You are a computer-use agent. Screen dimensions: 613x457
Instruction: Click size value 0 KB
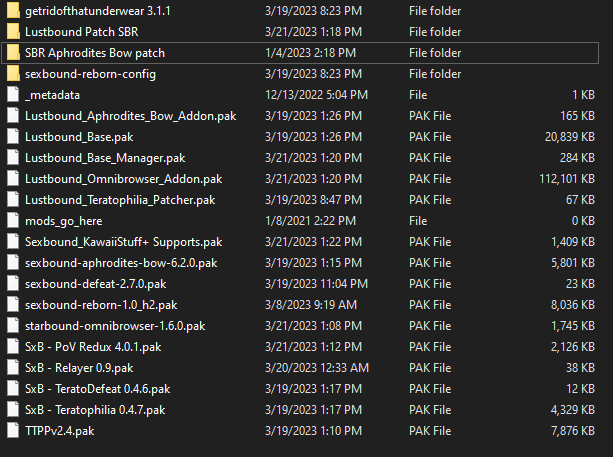(x=583, y=221)
